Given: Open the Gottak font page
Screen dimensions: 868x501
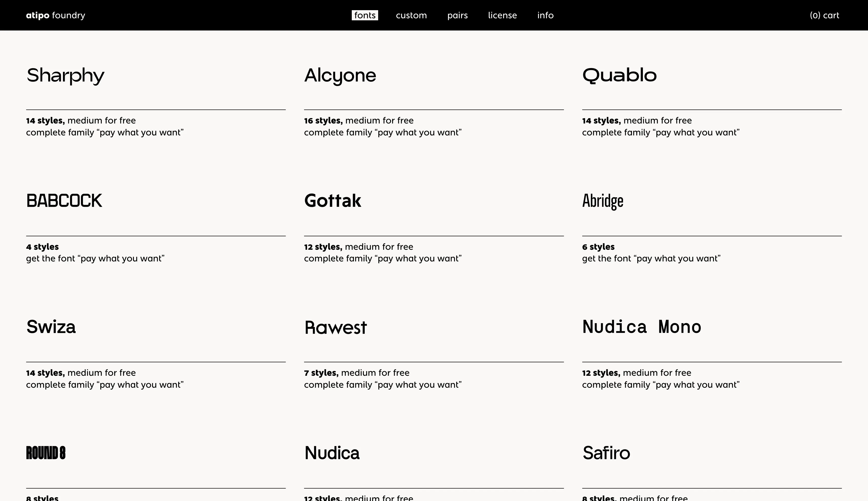Looking at the screenshot, I should pos(332,201).
